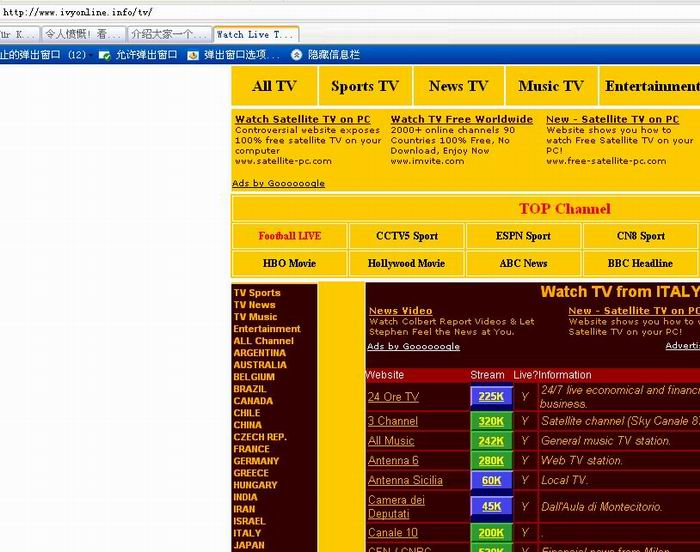Play the 45K stream for Camera dei Deputati

point(491,506)
